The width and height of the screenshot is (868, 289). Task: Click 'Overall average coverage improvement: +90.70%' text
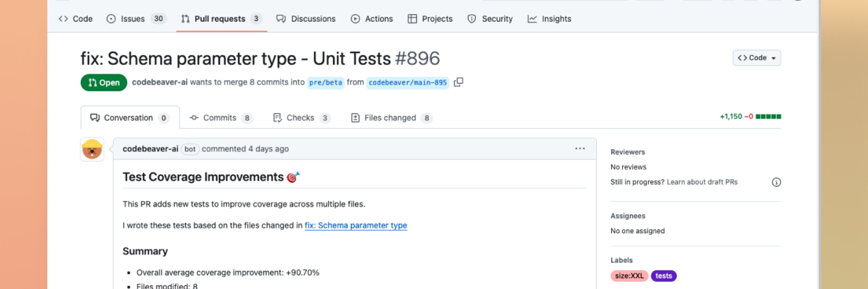pos(227,273)
